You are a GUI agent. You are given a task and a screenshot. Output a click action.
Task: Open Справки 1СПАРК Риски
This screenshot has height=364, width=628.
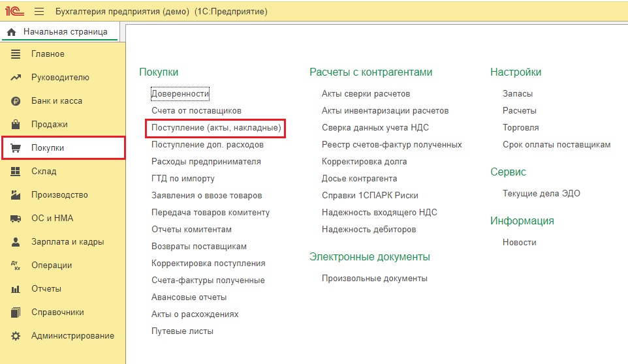(369, 196)
